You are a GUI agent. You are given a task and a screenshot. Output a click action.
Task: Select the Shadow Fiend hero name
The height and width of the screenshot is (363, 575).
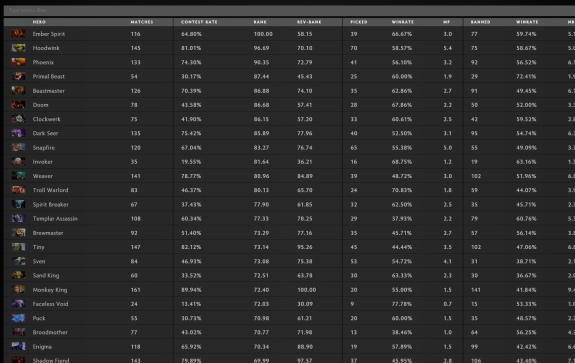[51, 360]
